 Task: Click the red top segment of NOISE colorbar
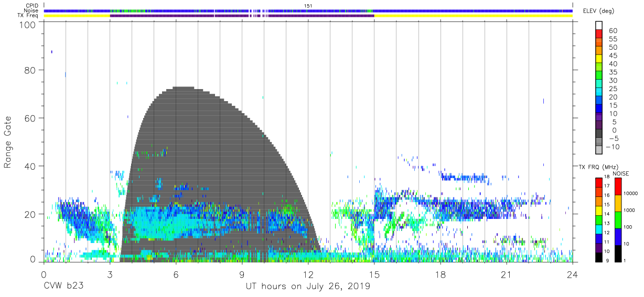(x=618, y=186)
